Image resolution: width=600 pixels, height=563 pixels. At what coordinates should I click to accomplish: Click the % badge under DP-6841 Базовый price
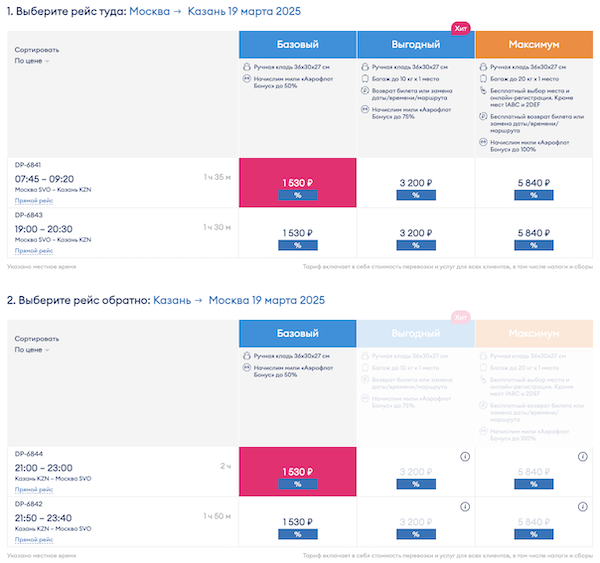tap(298, 196)
